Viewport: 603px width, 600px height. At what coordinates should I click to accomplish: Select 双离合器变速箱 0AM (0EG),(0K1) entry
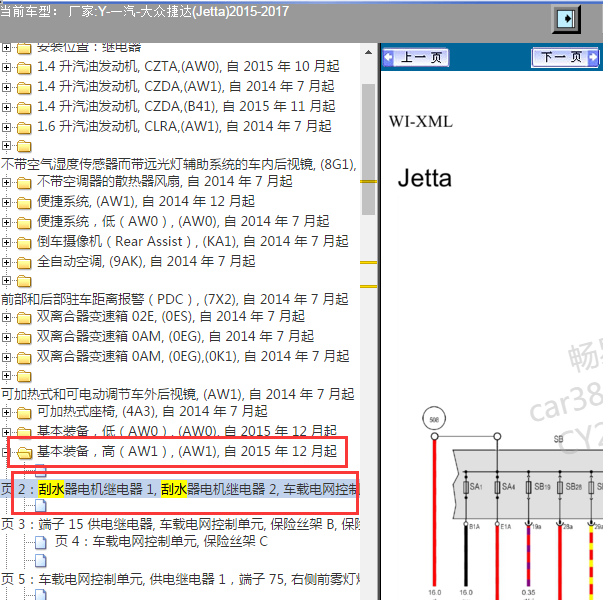[193, 357]
